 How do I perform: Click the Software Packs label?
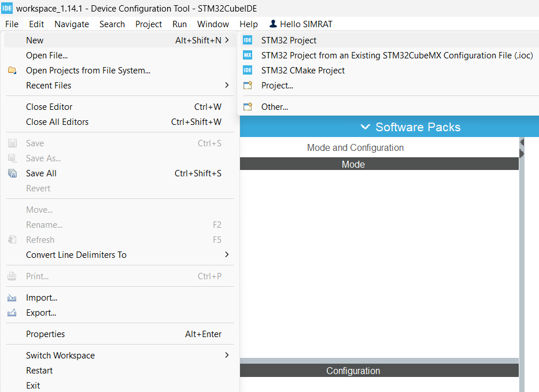click(x=418, y=127)
